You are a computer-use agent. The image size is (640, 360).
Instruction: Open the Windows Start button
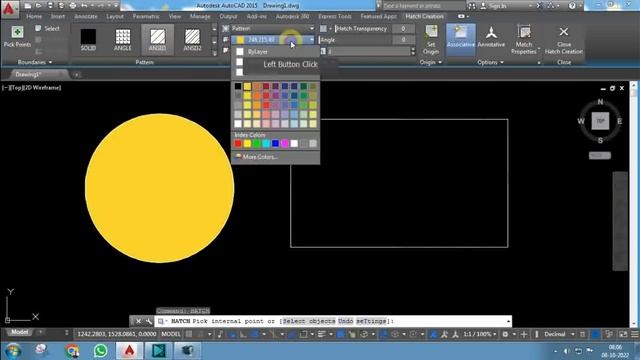coord(13,351)
